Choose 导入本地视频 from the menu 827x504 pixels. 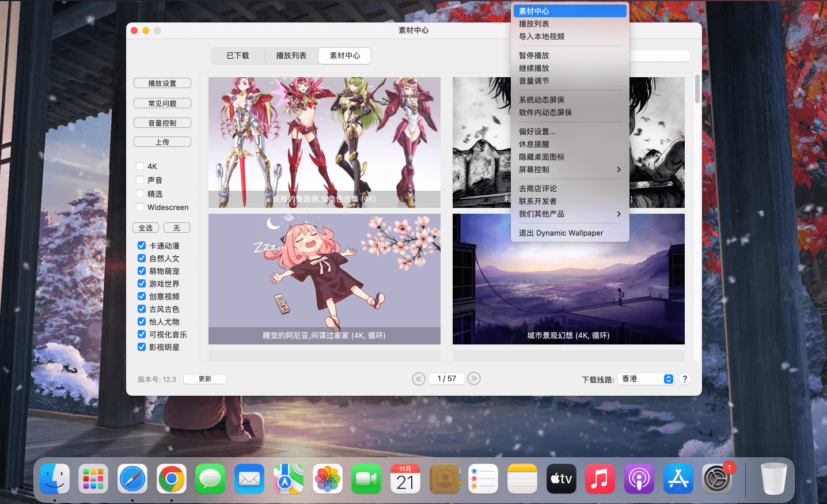pyautogui.click(x=541, y=37)
